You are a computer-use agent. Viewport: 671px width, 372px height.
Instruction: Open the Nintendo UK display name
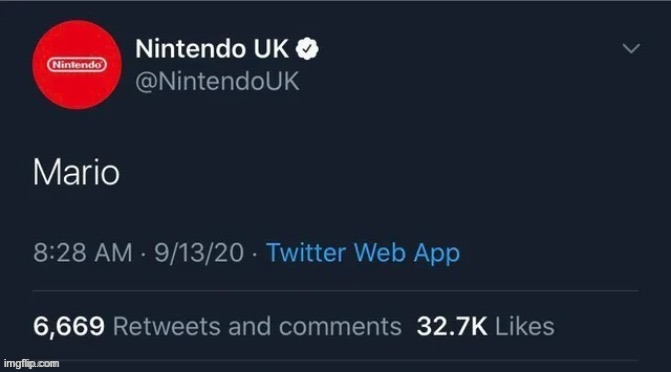212,49
